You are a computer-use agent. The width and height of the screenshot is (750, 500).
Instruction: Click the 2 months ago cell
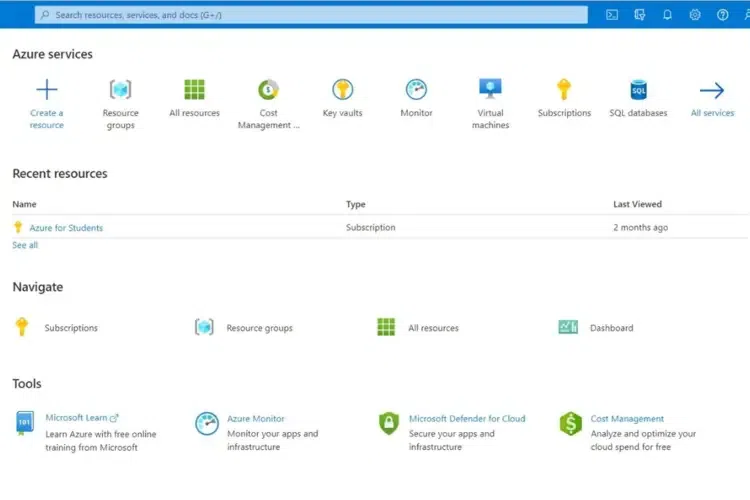(x=640, y=227)
